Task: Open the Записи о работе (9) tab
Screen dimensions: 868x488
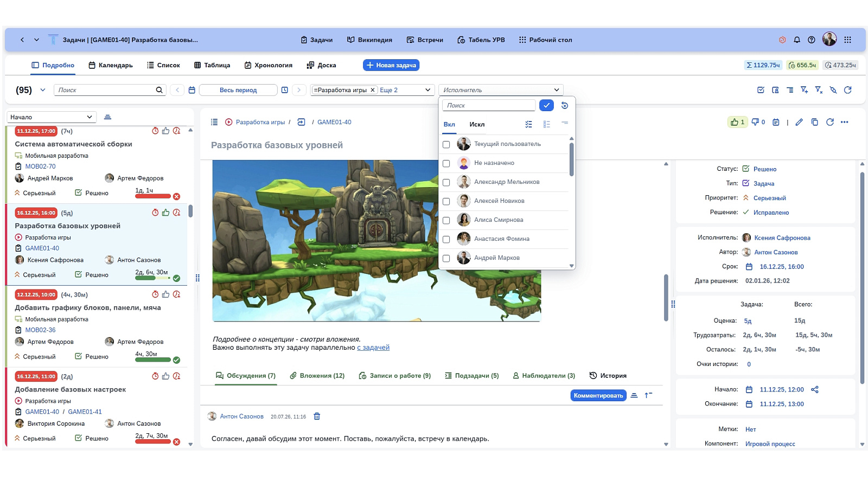Action: (x=395, y=376)
